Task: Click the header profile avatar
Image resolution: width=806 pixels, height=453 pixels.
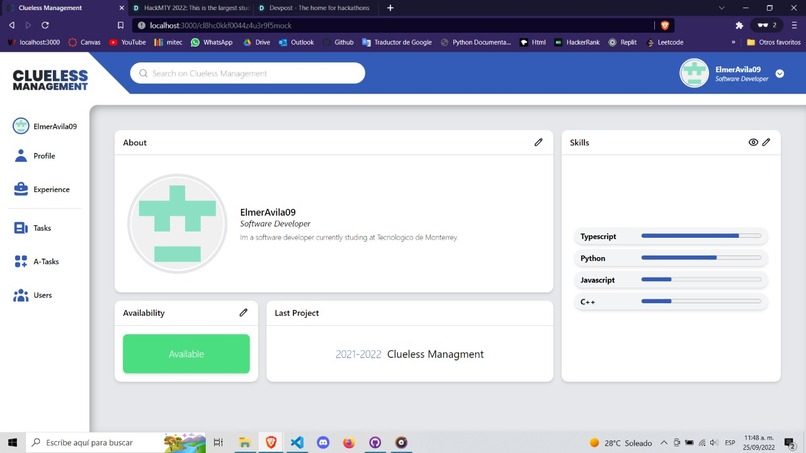Action: [x=694, y=73]
